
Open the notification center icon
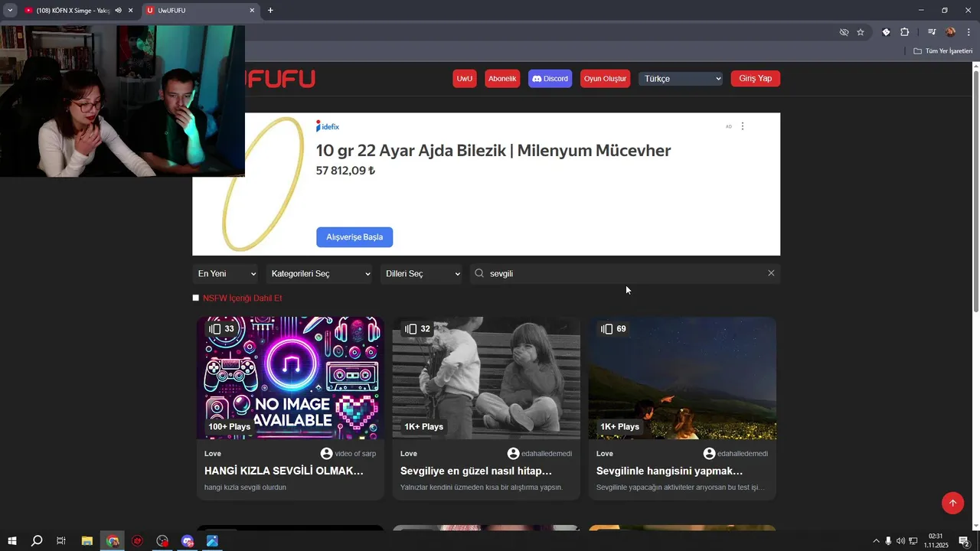click(x=964, y=541)
